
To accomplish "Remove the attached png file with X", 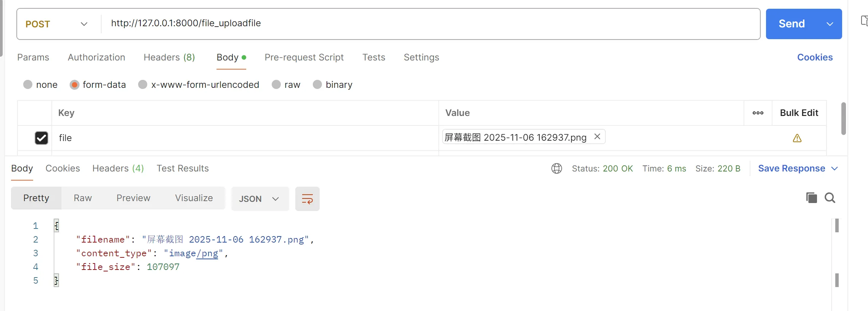I will pos(597,136).
